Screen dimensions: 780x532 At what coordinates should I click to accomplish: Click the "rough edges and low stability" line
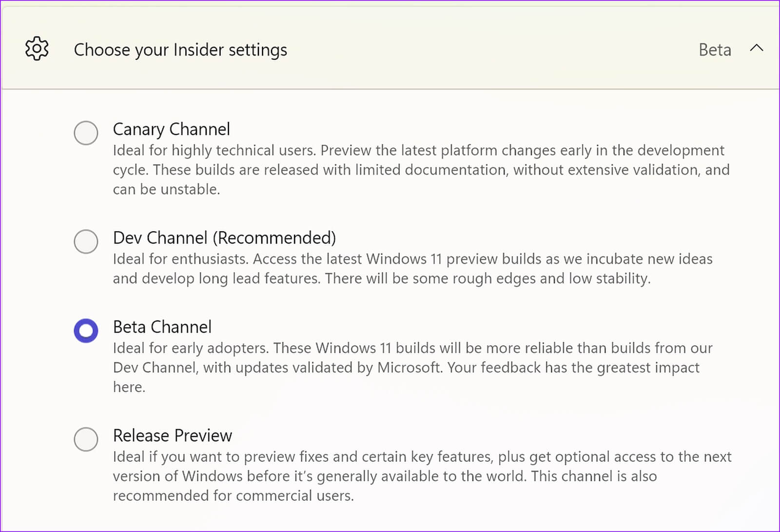381,278
